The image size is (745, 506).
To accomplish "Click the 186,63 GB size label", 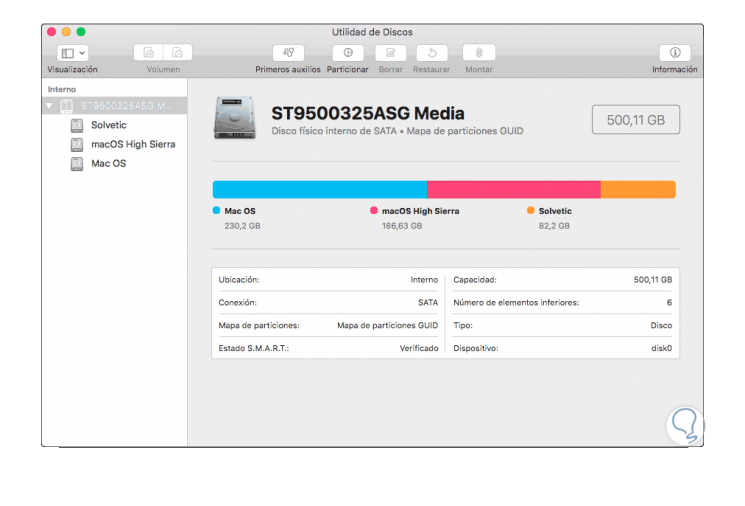I will click(x=402, y=226).
